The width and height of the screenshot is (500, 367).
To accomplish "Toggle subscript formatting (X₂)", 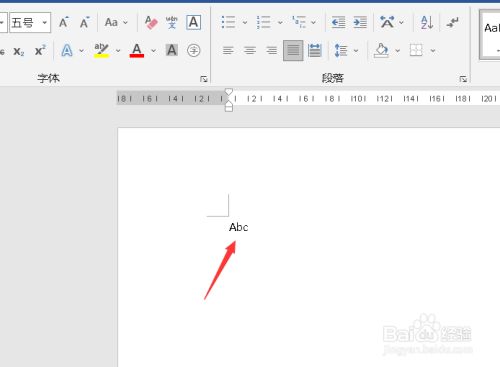I will point(19,51).
